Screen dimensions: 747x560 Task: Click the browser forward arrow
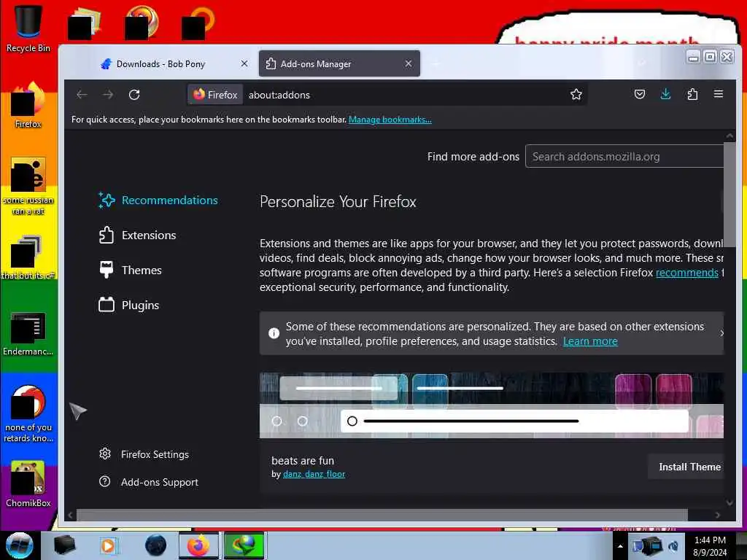click(x=108, y=95)
